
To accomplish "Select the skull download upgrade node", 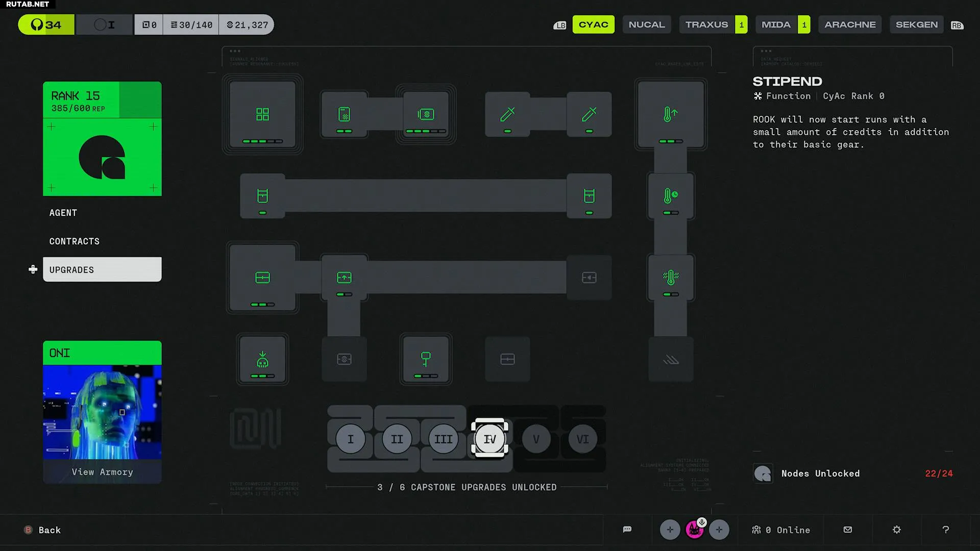I will (262, 359).
